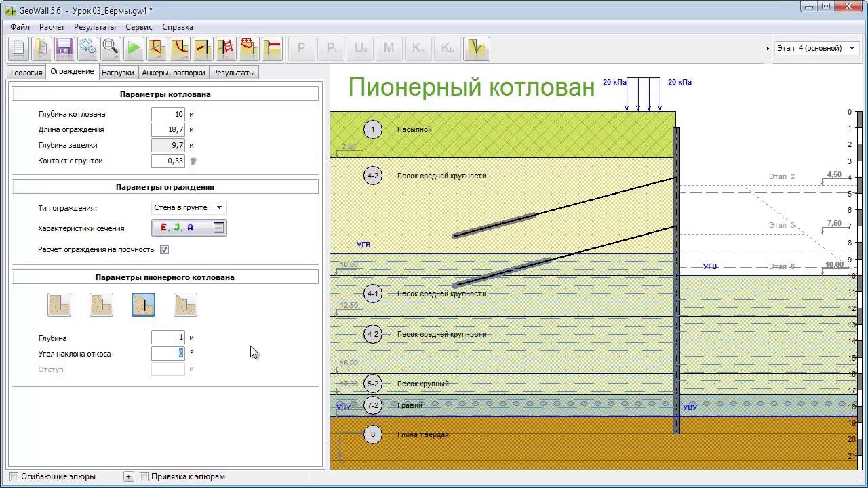The image size is (868, 488).
Task: Click the Длина ограждения input field
Action: click(x=168, y=129)
